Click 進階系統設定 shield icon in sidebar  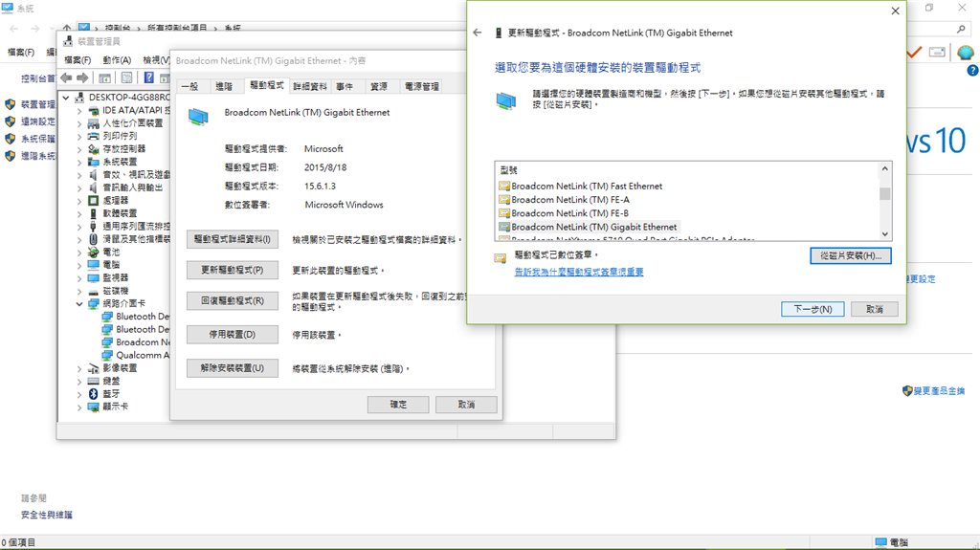(10, 156)
